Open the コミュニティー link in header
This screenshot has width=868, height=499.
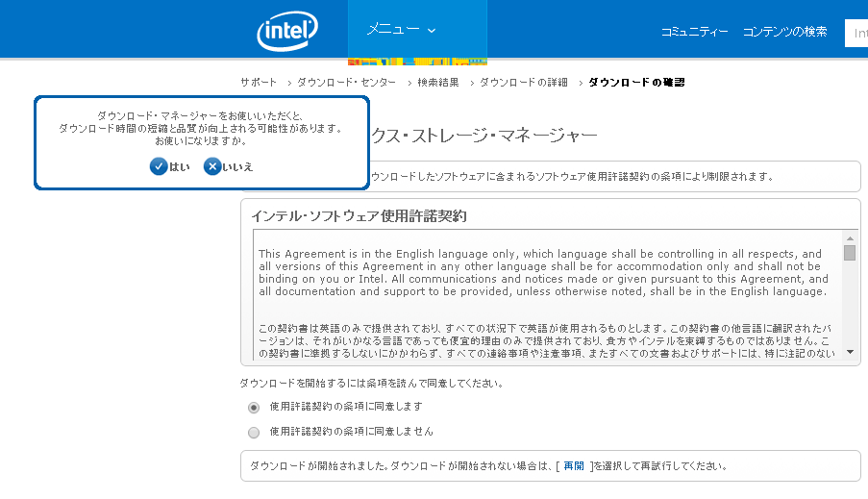point(694,32)
